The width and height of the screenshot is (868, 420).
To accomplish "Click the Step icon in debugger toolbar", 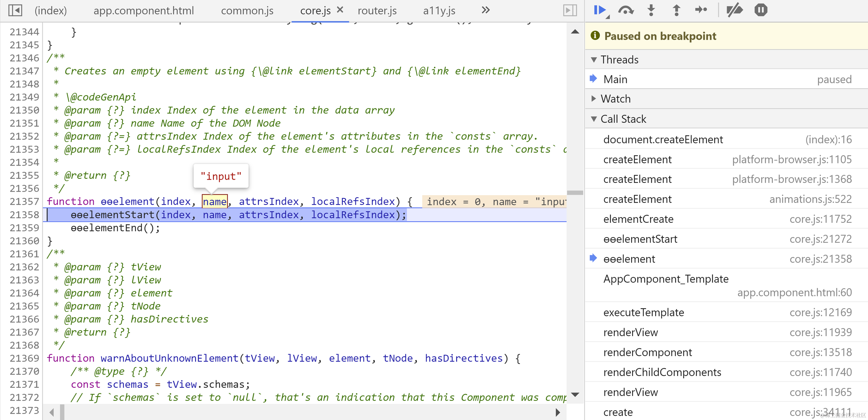I will pos(701,10).
